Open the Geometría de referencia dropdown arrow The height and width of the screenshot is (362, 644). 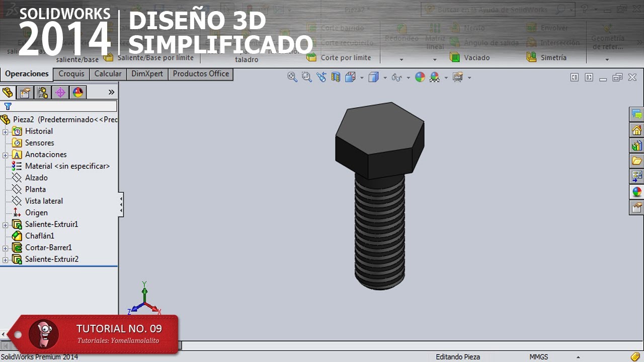[x=607, y=60]
